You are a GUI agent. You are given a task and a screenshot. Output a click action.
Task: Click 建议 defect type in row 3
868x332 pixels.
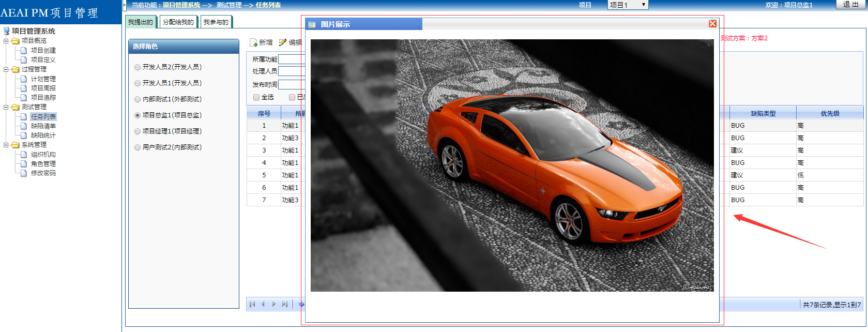(x=737, y=150)
